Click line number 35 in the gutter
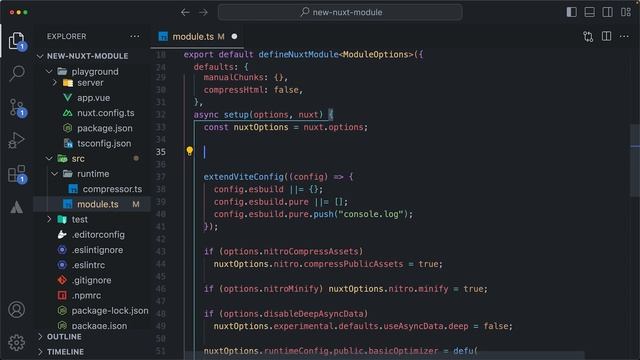The height and width of the screenshot is (360, 640). 161,152
